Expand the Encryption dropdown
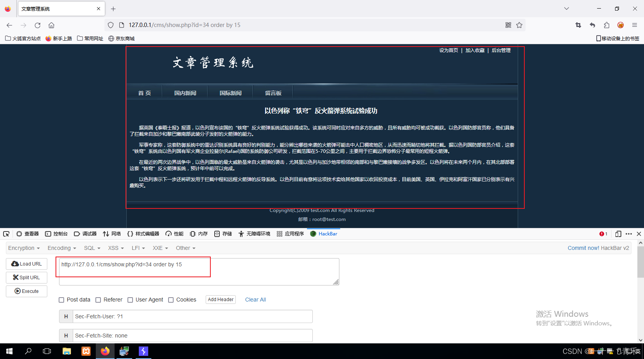 pyautogui.click(x=24, y=248)
